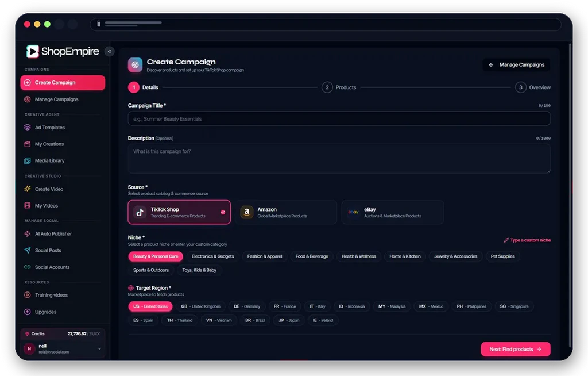Click Type a custom niche link
The height and width of the screenshot is (376, 588).
click(527, 240)
